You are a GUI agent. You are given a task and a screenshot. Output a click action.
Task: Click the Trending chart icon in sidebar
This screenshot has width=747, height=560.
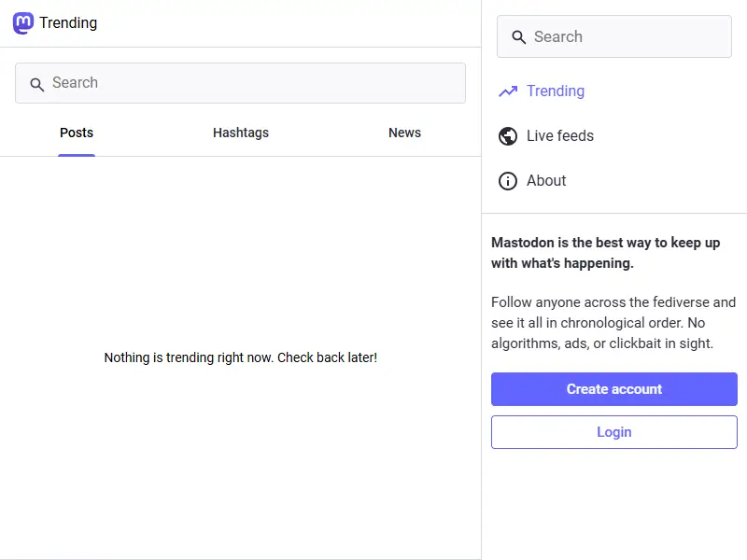[508, 91]
